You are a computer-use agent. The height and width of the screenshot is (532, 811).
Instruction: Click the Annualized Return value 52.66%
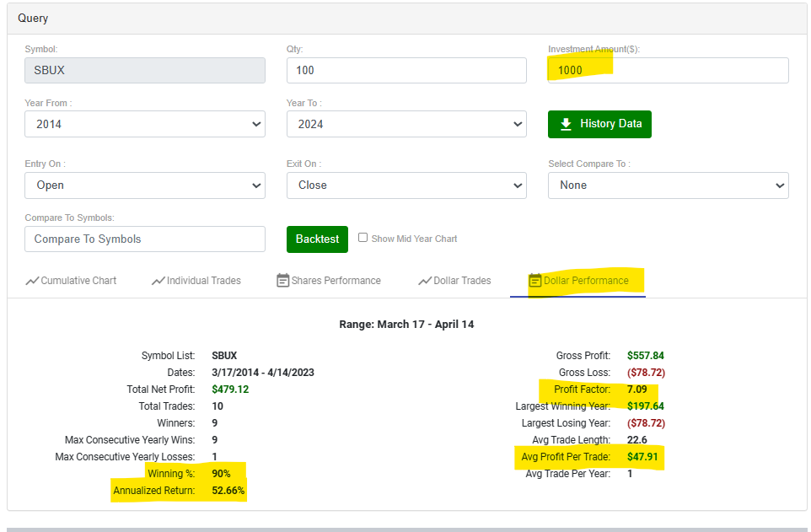click(228, 491)
